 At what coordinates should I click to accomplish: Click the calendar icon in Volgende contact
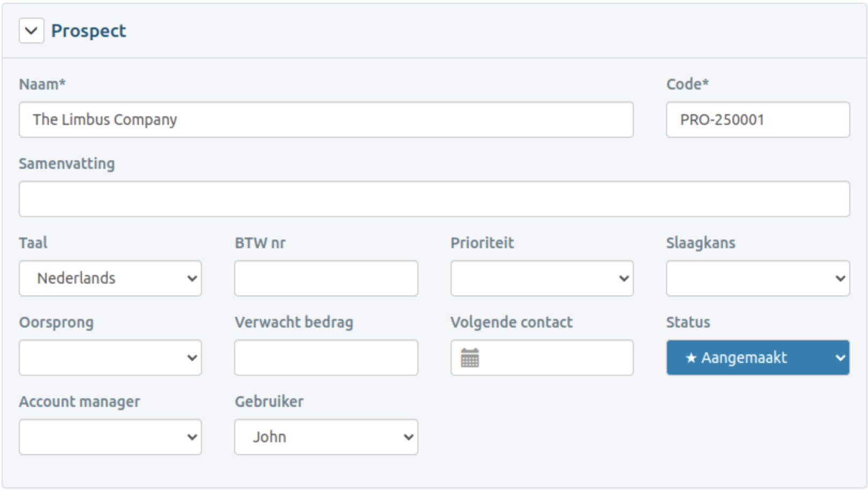point(469,358)
